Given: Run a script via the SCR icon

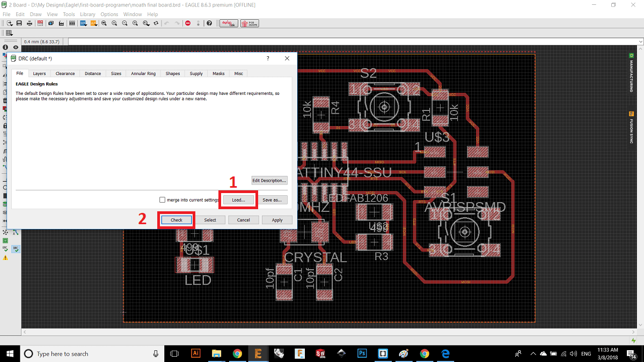Looking at the screenshot, I should click(x=83, y=24).
